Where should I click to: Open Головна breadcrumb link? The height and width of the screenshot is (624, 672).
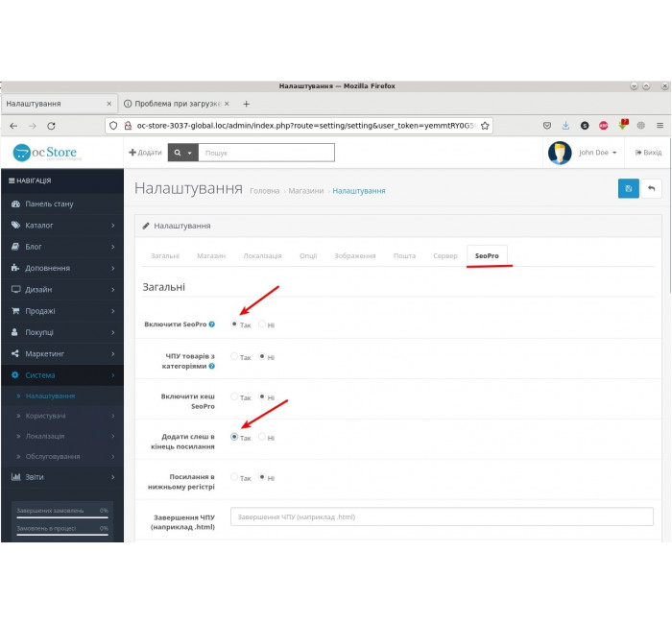point(264,191)
